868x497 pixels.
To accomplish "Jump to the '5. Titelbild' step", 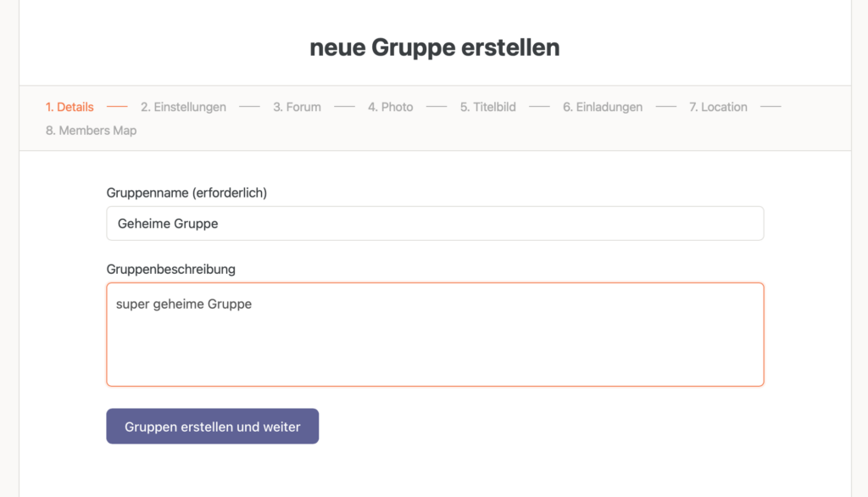I will 487,107.
